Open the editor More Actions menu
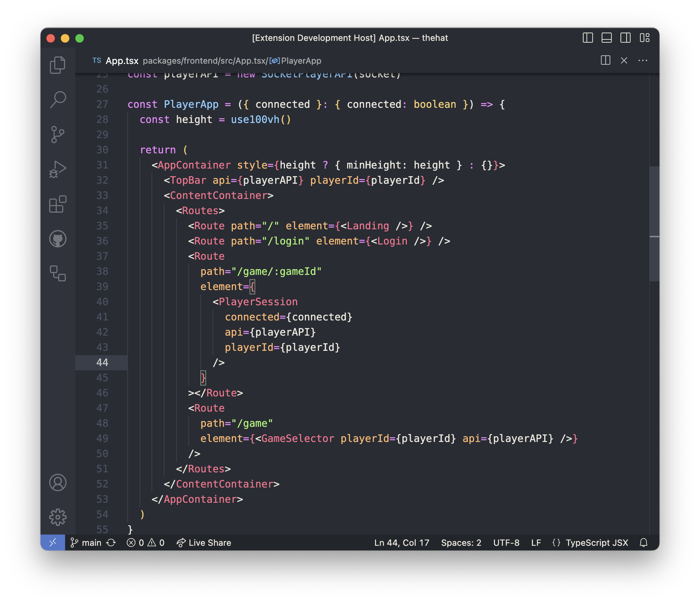The width and height of the screenshot is (700, 604). (643, 60)
